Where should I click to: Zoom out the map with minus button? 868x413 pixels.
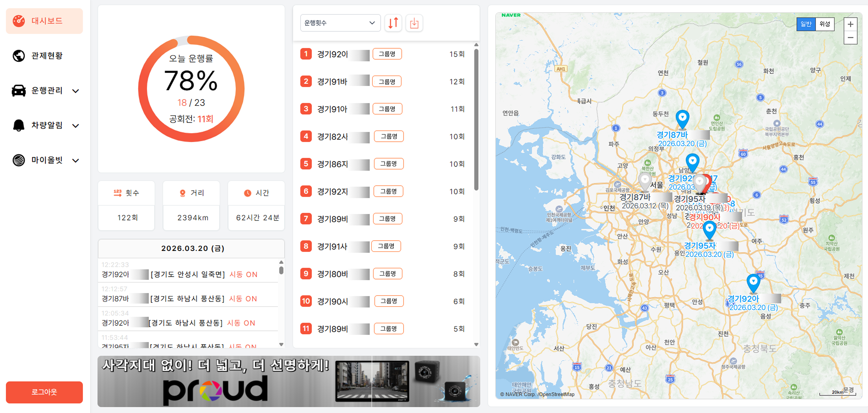click(850, 38)
